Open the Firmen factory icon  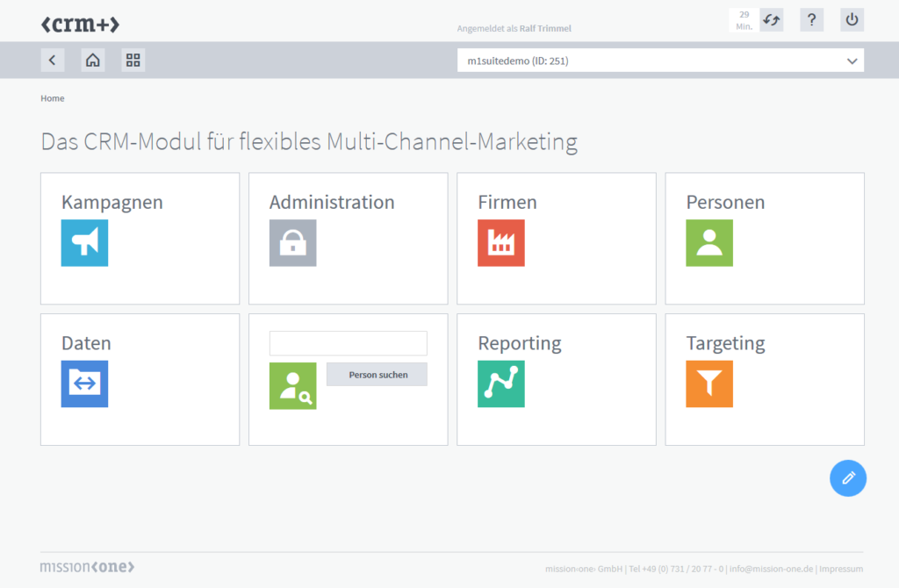coord(500,243)
